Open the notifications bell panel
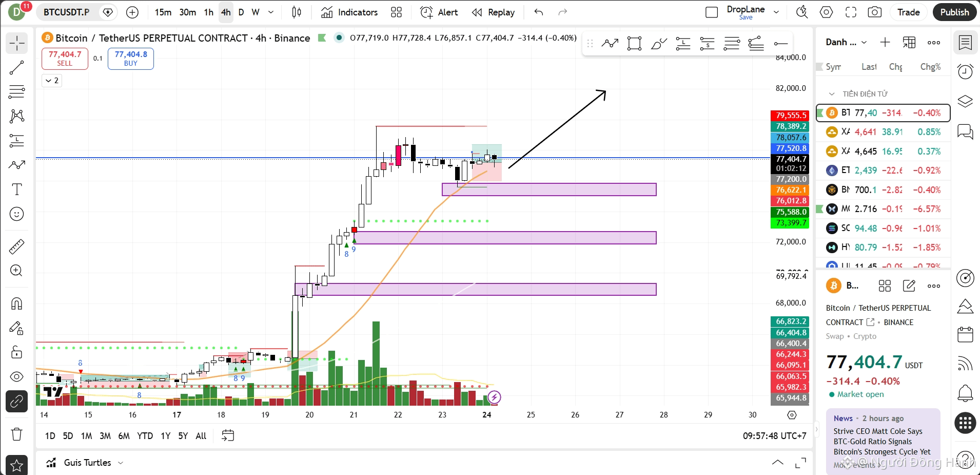Image resolution: width=980 pixels, height=475 pixels. point(965,394)
